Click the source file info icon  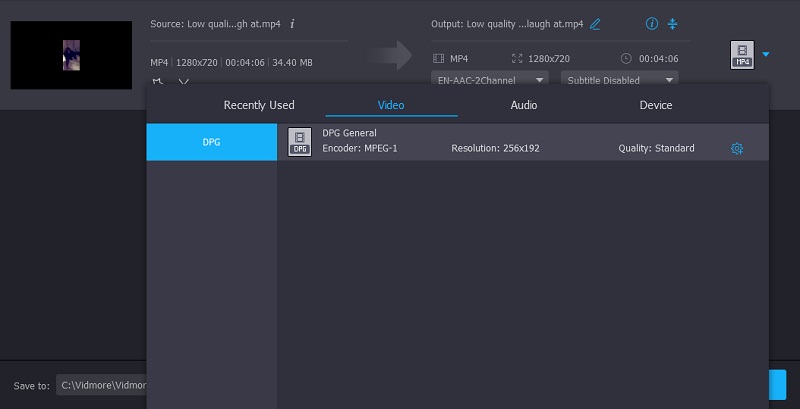click(292, 23)
